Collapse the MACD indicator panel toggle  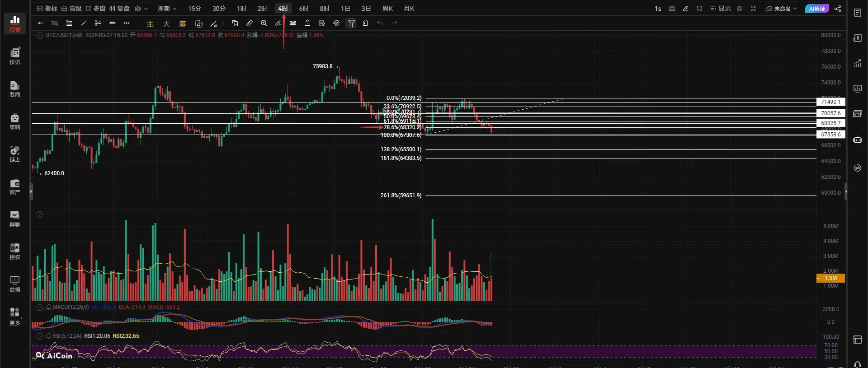(40, 307)
